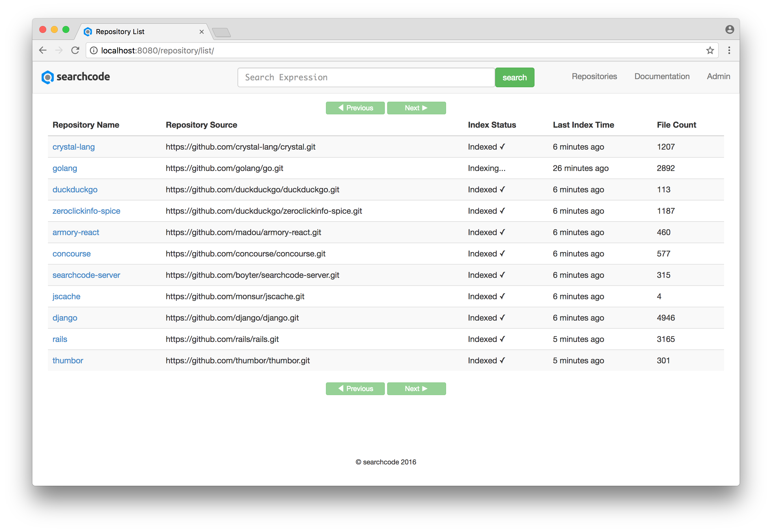Open the new tab stub next to Repository List
Screen dimensions: 772x532
click(x=221, y=33)
